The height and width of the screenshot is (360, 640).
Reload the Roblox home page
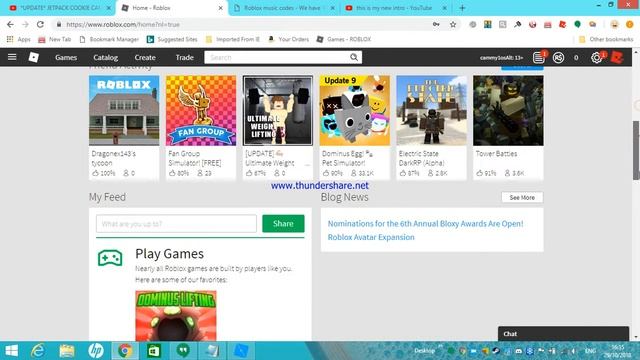click(40, 24)
